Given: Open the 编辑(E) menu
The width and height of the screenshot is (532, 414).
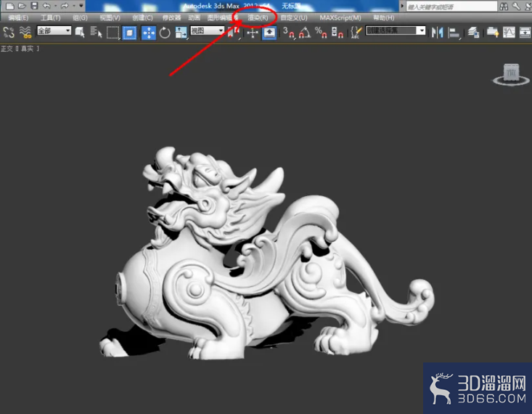Looking at the screenshot, I should pyautogui.click(x=18, y=17).
